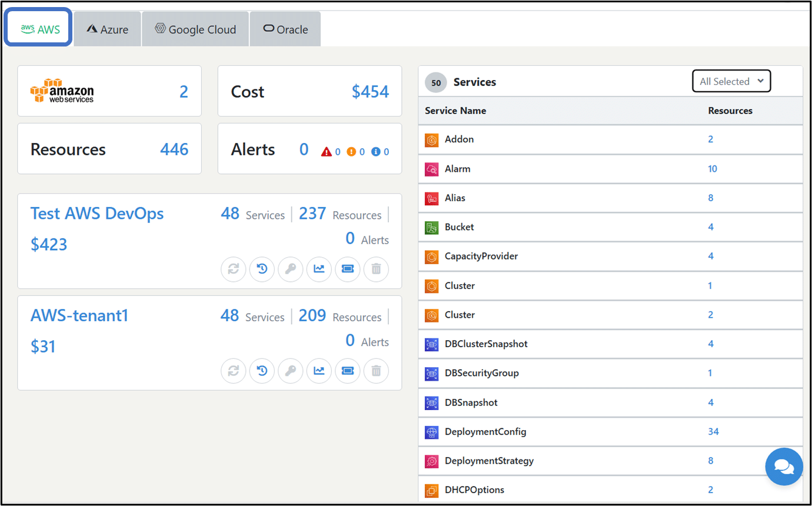812x506 pixels.
Task: Click the Alias service icon
Action: click(x=431, y=198)
